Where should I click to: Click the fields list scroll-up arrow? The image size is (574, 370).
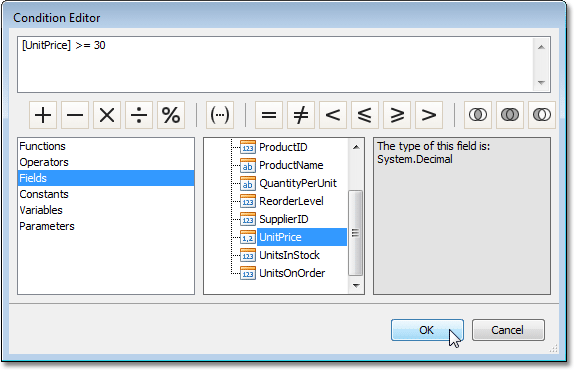(x=356, y=147)
